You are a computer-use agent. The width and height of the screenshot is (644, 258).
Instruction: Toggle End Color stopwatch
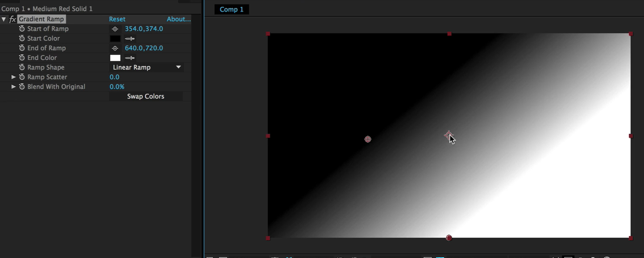click(x=22, y=58)
